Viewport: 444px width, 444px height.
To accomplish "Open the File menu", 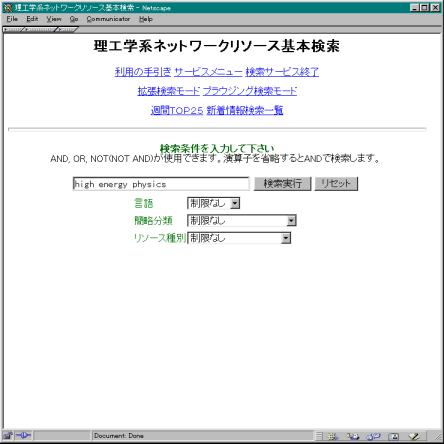I will pos(12,19).
